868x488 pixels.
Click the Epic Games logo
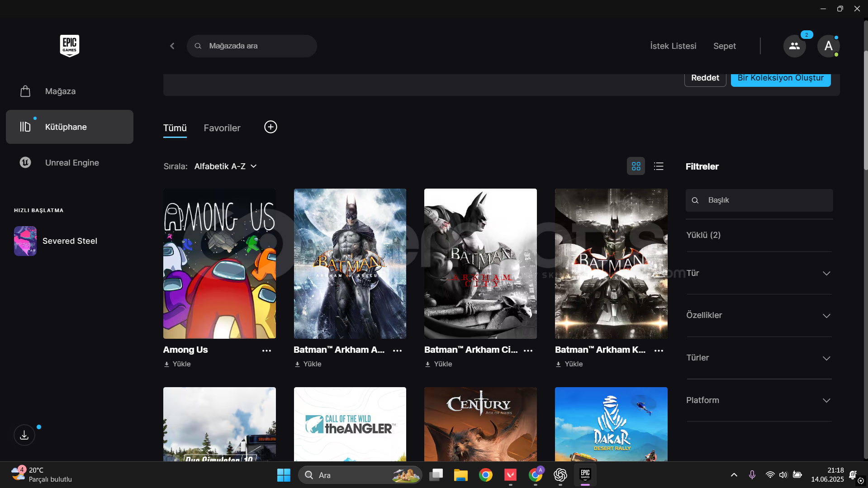[70, 46]
